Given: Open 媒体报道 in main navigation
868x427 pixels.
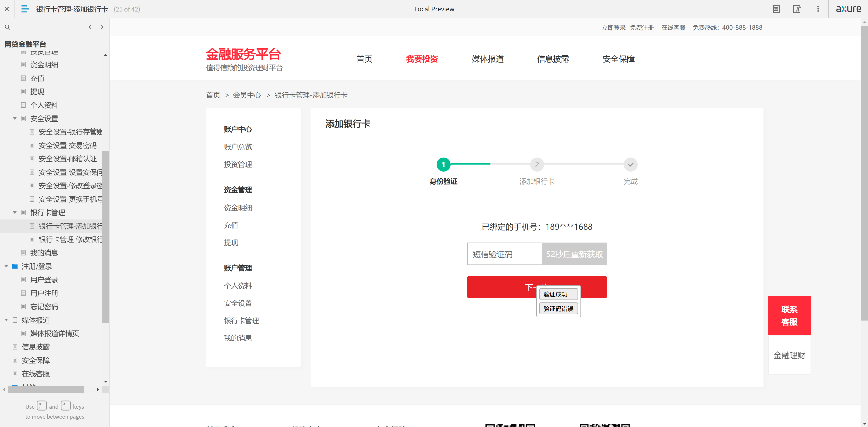Looking at the screenshot, I should (x=488, y=59).
